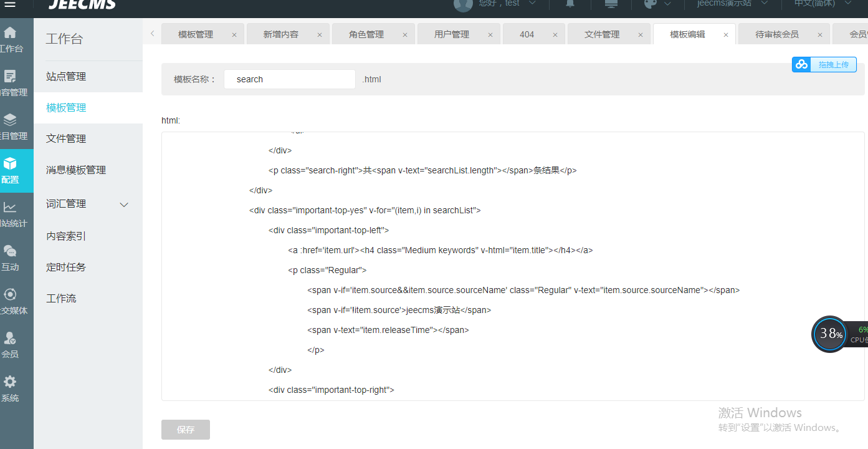Toggle the hamburger menu to collapse sidebar
Screen dimensions: 868x449
coord(10,4)
